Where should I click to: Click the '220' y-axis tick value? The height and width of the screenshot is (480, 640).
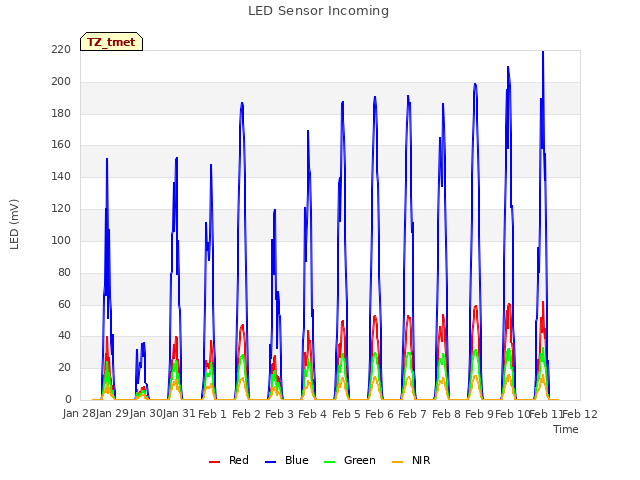coord(61,50)
